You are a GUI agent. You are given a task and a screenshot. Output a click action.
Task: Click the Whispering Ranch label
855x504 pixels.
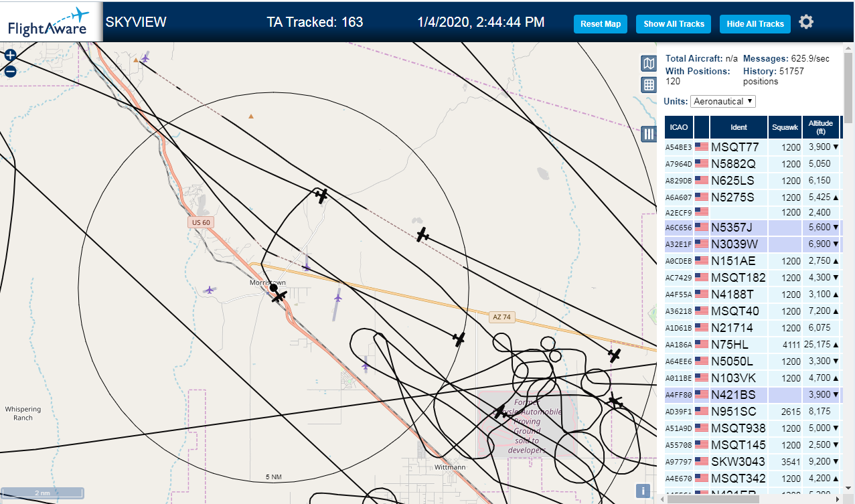click(x=23, y=414)
